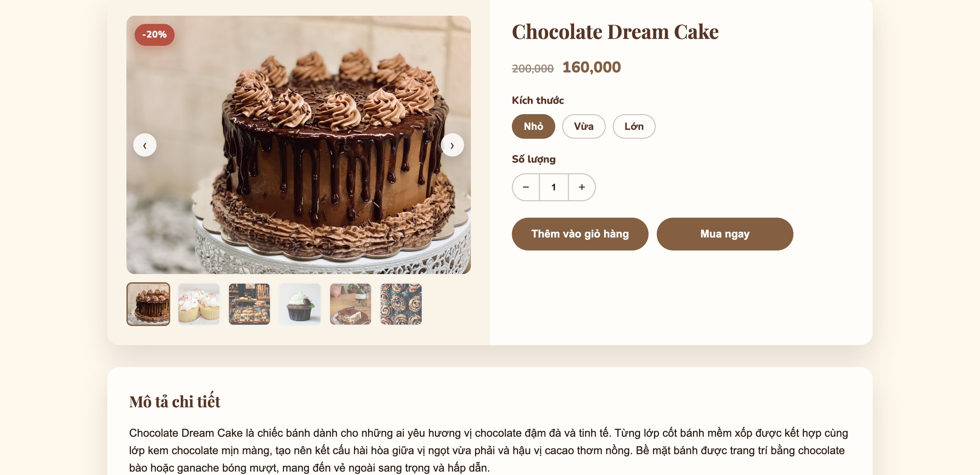Go to next product image arrow
This screenshot has height=475, width=980.
point(452,145)
